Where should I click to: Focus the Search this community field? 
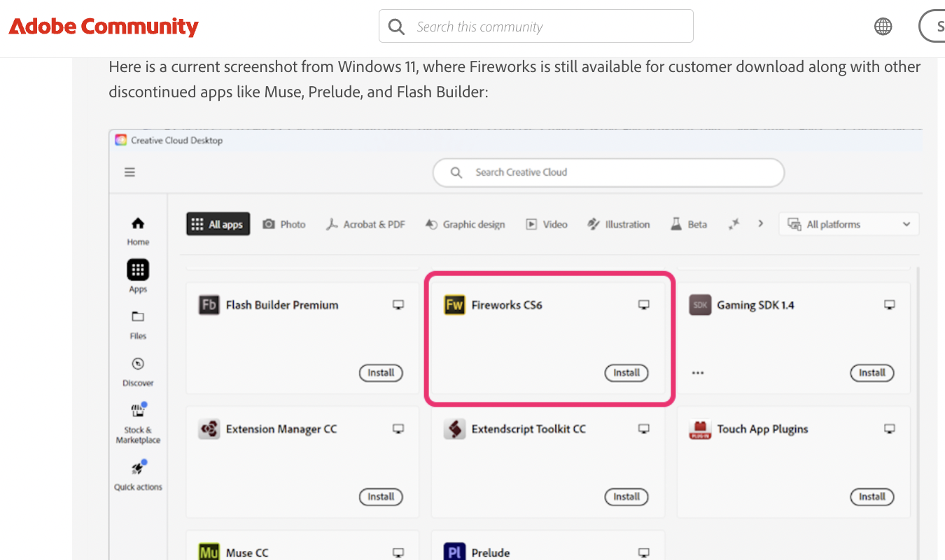pos(536,27)
